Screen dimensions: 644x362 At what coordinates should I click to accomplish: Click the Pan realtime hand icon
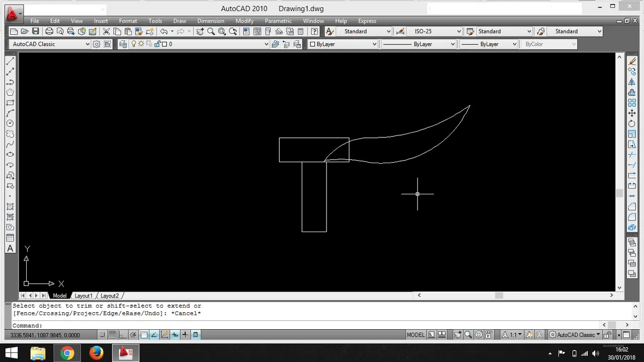200,31
